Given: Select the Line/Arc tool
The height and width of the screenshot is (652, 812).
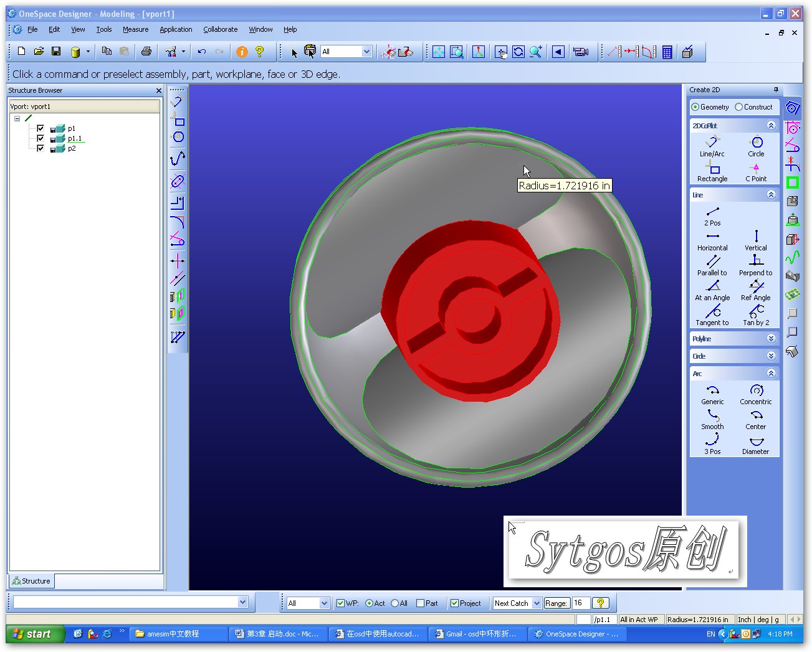Looking at the screenshot, I should click(x=712, y=146).
